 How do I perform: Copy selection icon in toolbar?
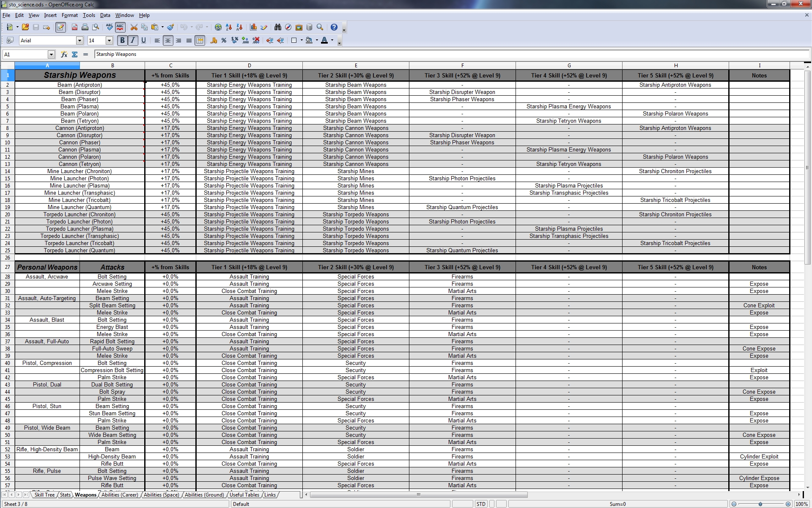(144, 27)
